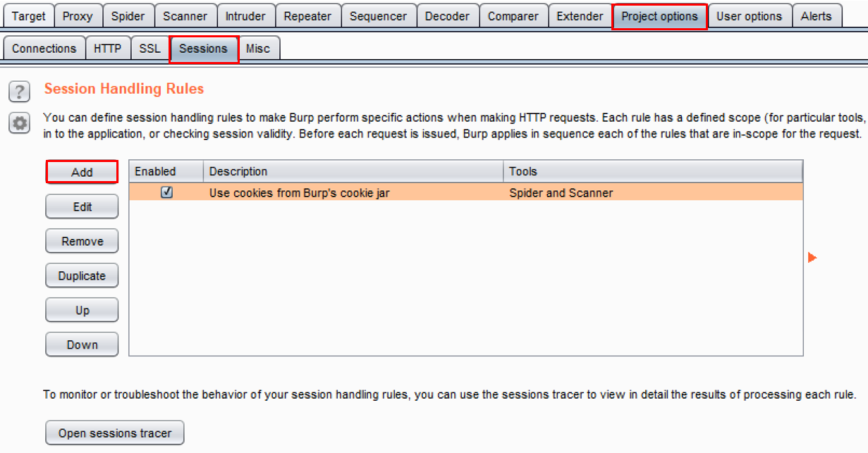
Task: Move the rule Up
Action: [x=82, y=310]
